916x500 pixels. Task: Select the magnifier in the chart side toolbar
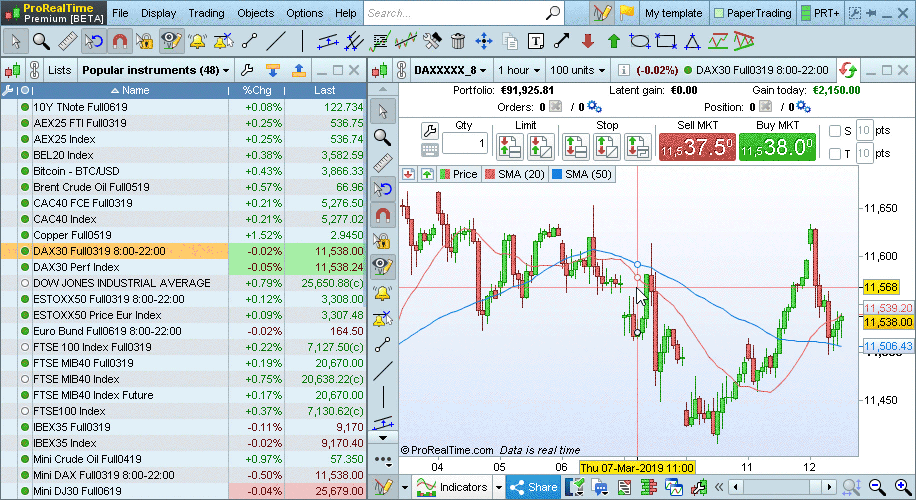tap(383, 137)
